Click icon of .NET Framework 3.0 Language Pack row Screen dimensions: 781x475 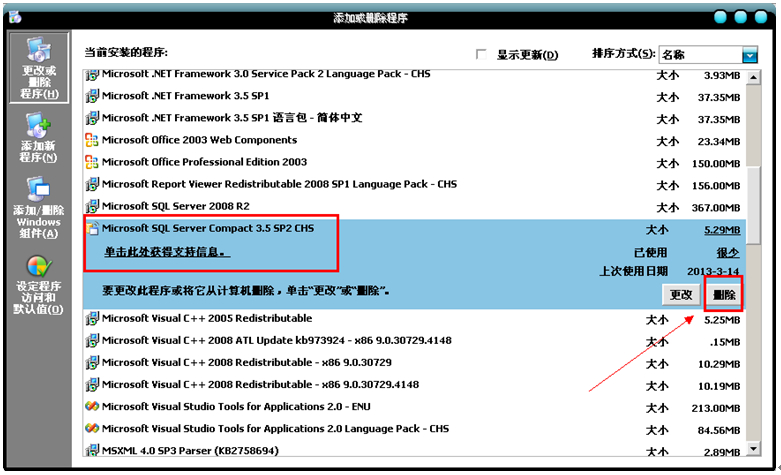pyautogui.click(x=92, y=75)
